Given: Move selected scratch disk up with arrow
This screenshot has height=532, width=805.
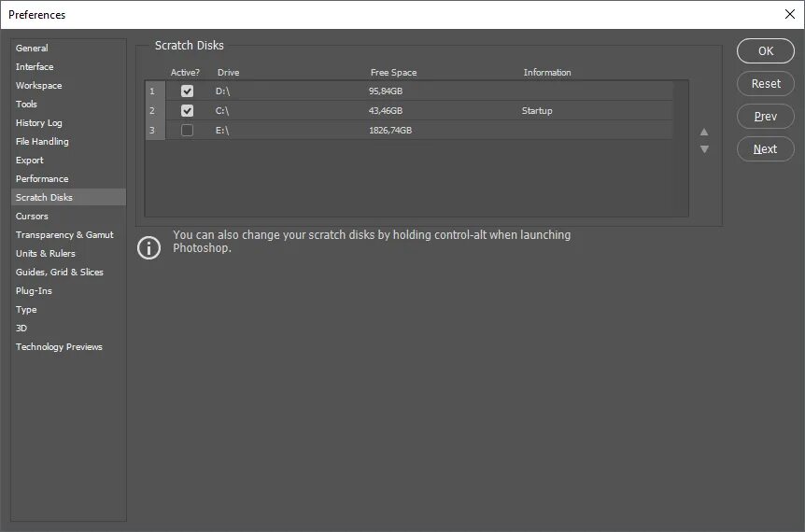Looking at the screenshot, I should pos(704,132).
